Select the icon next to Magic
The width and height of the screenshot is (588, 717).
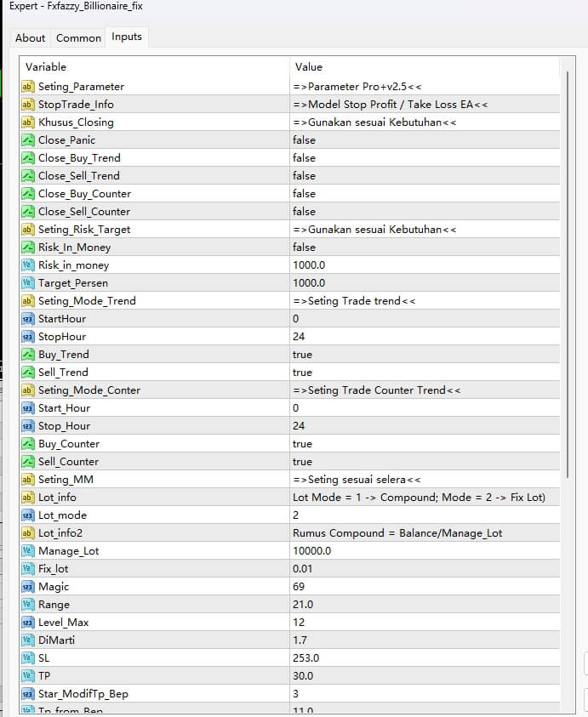[x=27, y=587]
